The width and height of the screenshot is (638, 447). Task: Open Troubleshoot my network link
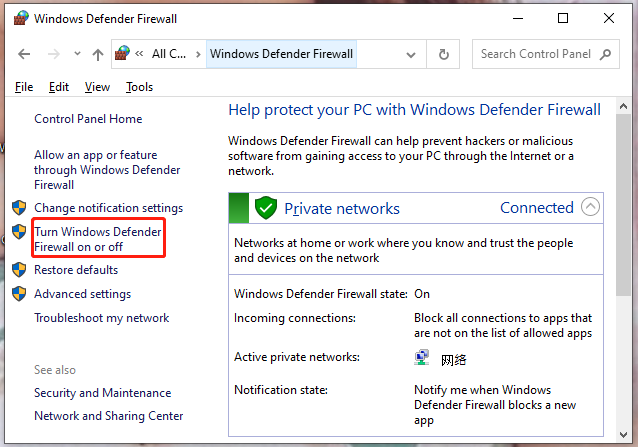[x=101, y=318]
